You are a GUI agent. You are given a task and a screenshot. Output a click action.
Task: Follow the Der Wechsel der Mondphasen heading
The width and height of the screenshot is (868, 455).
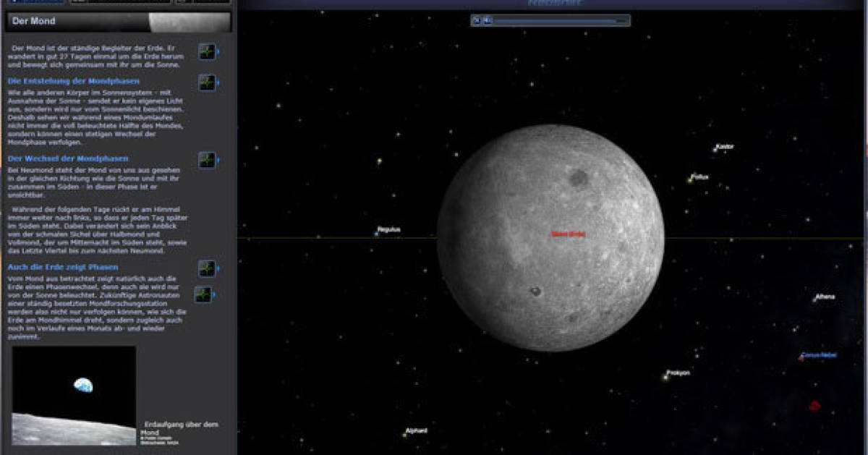coord(68,158)
